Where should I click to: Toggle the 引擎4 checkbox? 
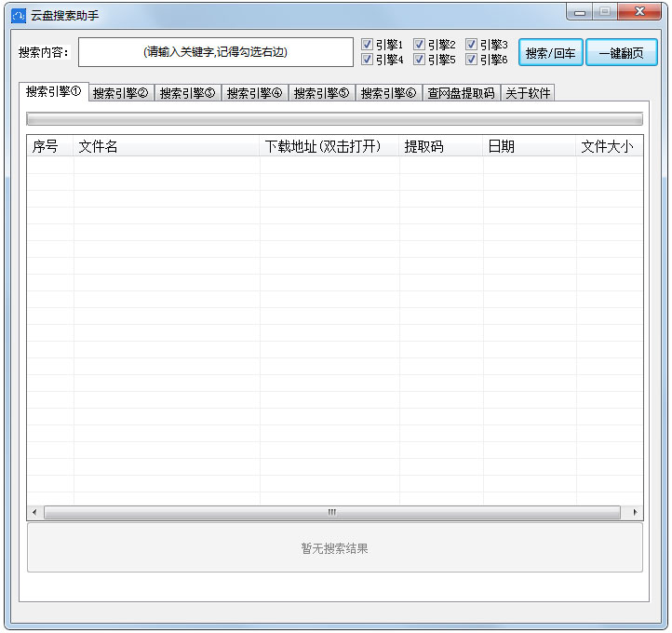[x=367, y=60]
